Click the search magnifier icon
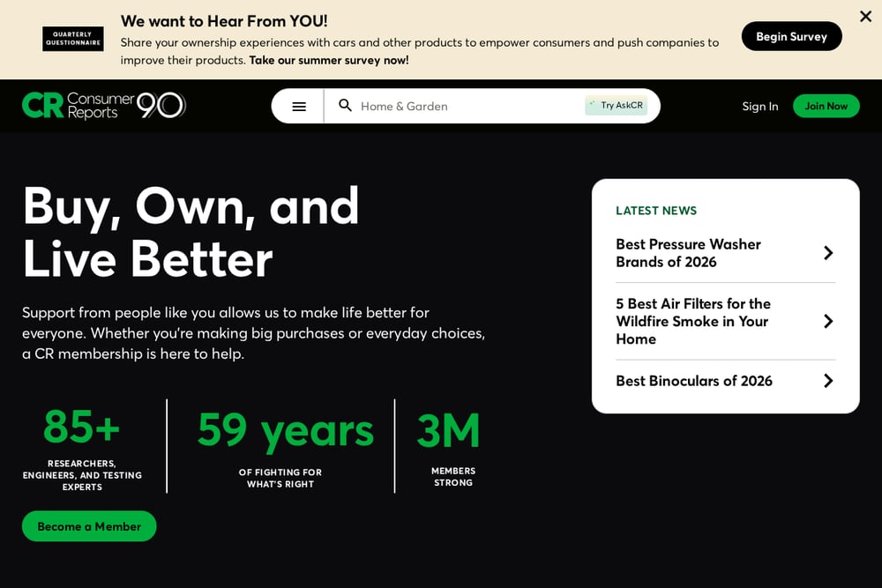The height and width of the screenshot is (588, 882). [x=346, y=106]
